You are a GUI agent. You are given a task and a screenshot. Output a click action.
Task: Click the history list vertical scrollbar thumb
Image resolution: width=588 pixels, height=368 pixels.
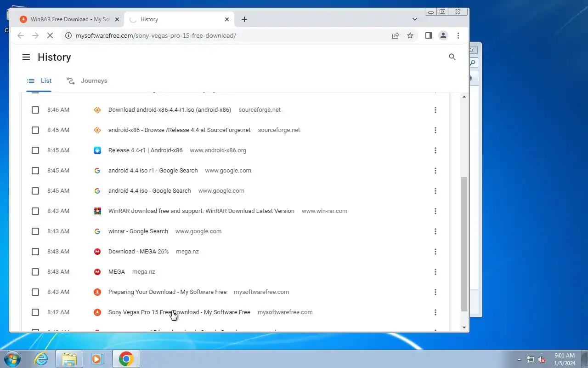[464, 244]
